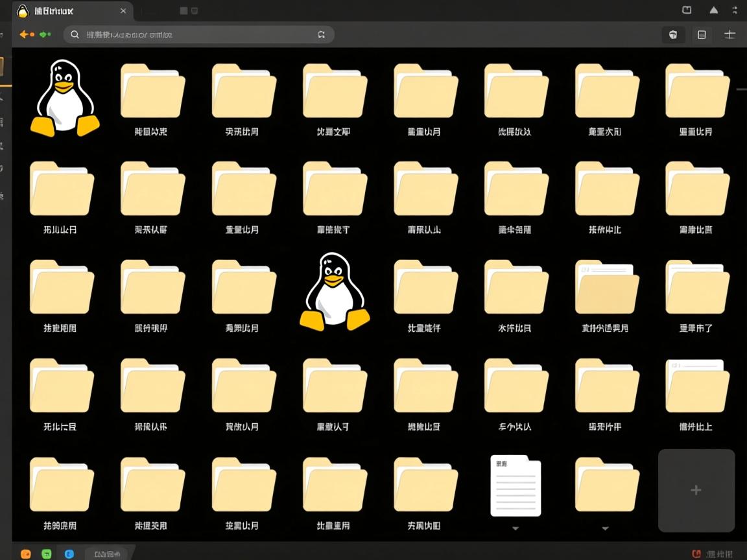The width and height of the screenshot is (747, 560).
Task: Expand the chevron under the last-row folder
Action: pyautogui.click(x=605, y=528)
